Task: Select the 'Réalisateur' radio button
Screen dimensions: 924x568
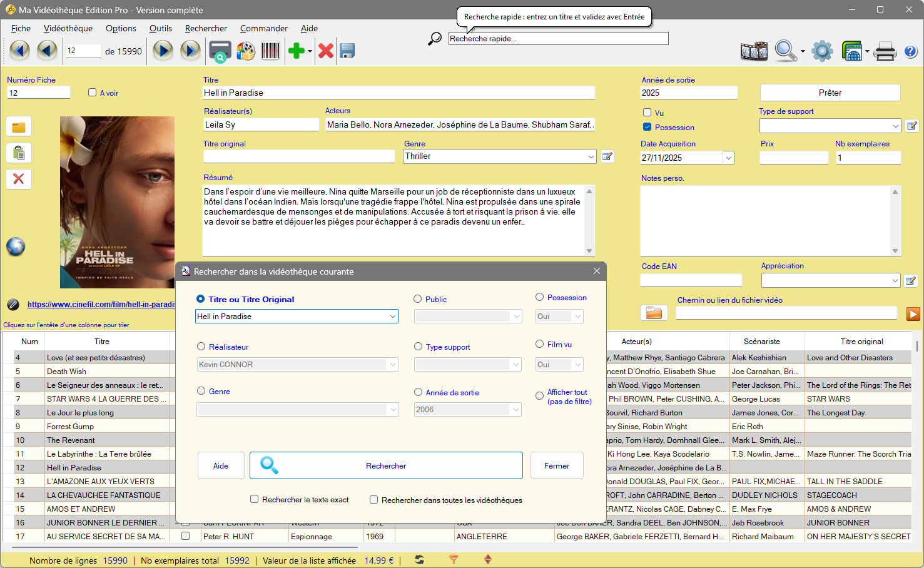Action: pos(201,347)
